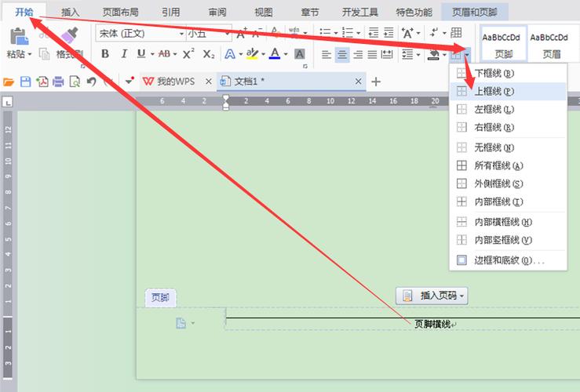Justify the paragraph text
This screenshot has height=392, width=580.
coord(372,55)
